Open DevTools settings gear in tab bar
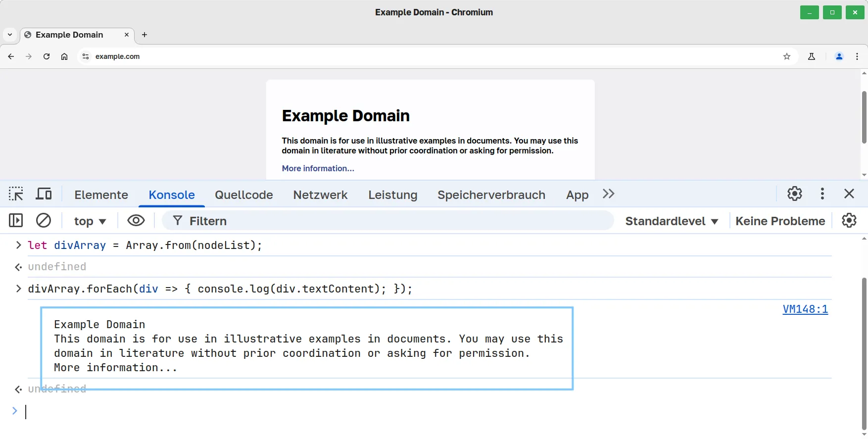This screenshot has width=868, height=439. click(795, 194)
